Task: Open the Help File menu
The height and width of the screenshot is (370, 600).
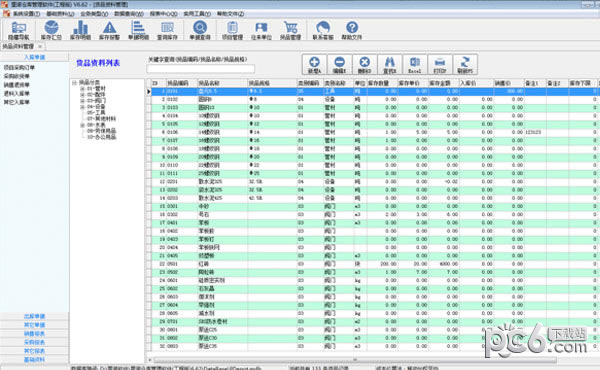Action: pos(231,14)
